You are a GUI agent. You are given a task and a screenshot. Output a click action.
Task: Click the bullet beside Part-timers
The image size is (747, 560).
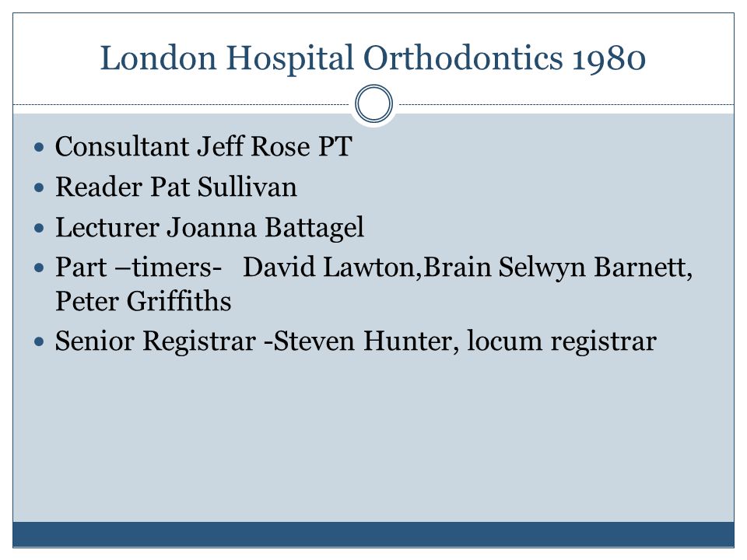coord(39,268)
